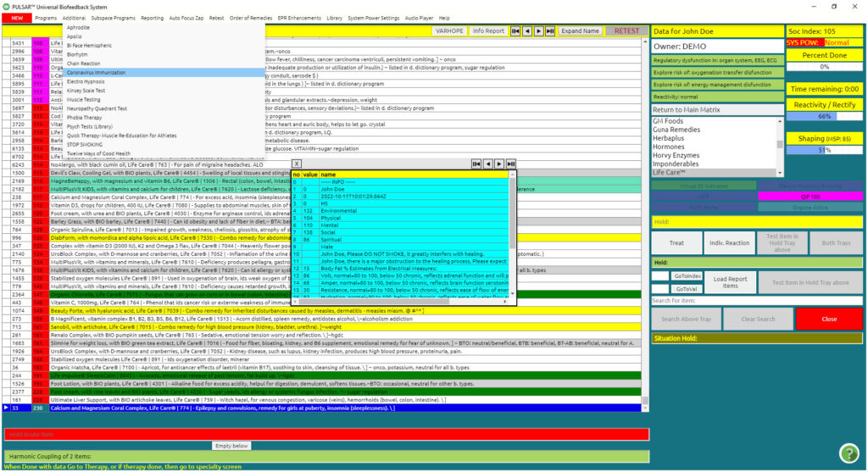This screenshot has width=868, height=472.
Task: Go to previous record in top toolbar
Action: click(x=526, y=31)
